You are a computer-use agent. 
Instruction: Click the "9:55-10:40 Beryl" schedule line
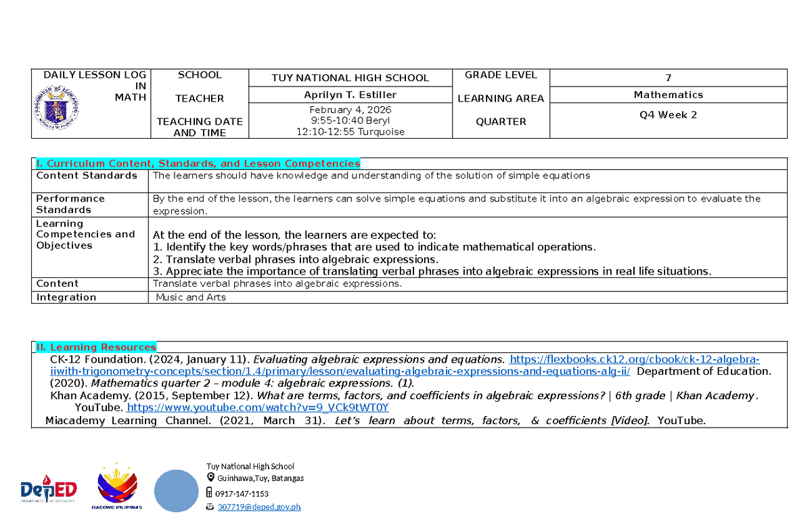coord(351,120)
